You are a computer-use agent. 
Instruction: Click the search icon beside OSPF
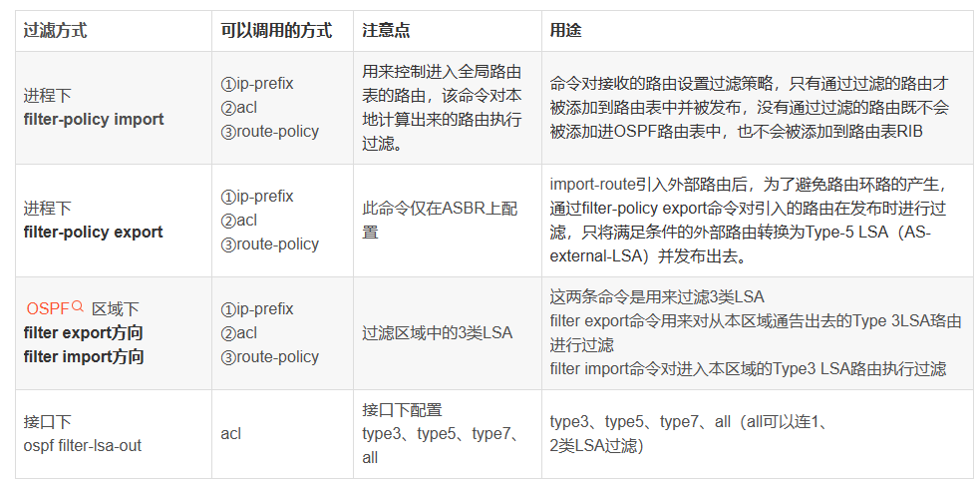(x=78, y=307)
